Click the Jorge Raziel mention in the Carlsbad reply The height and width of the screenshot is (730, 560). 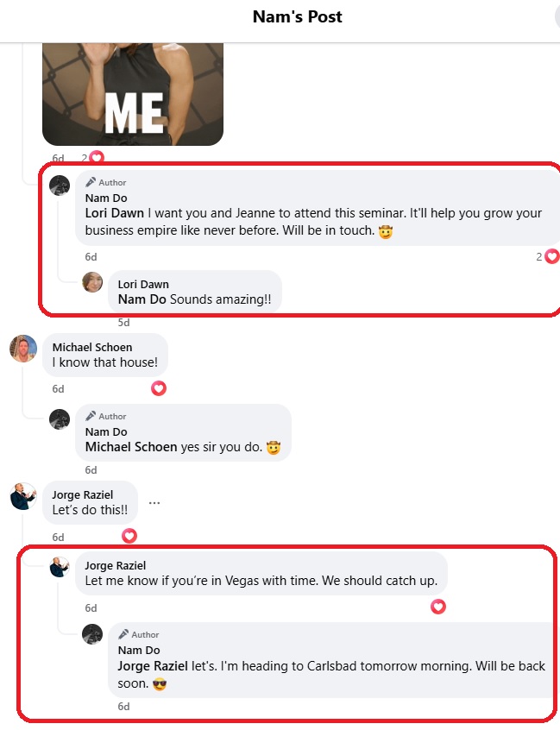pos(153,666)
